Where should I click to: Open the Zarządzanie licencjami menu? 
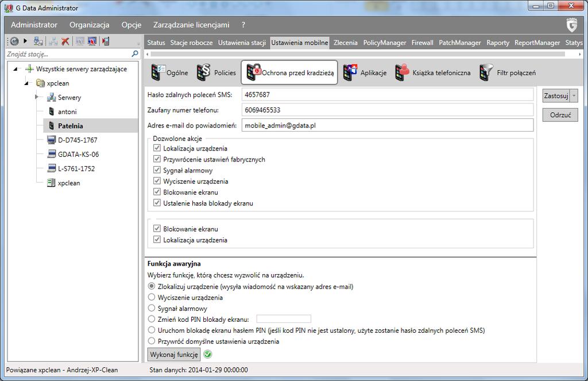click(191, 25)
